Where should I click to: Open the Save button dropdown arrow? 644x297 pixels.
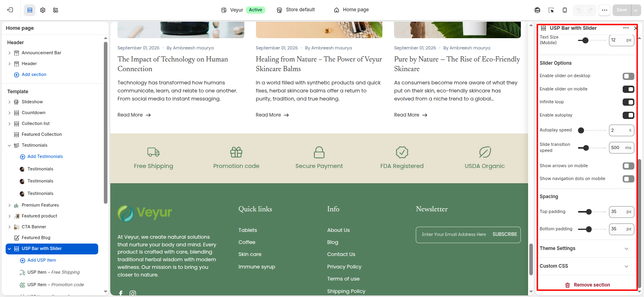coord(636,10)
